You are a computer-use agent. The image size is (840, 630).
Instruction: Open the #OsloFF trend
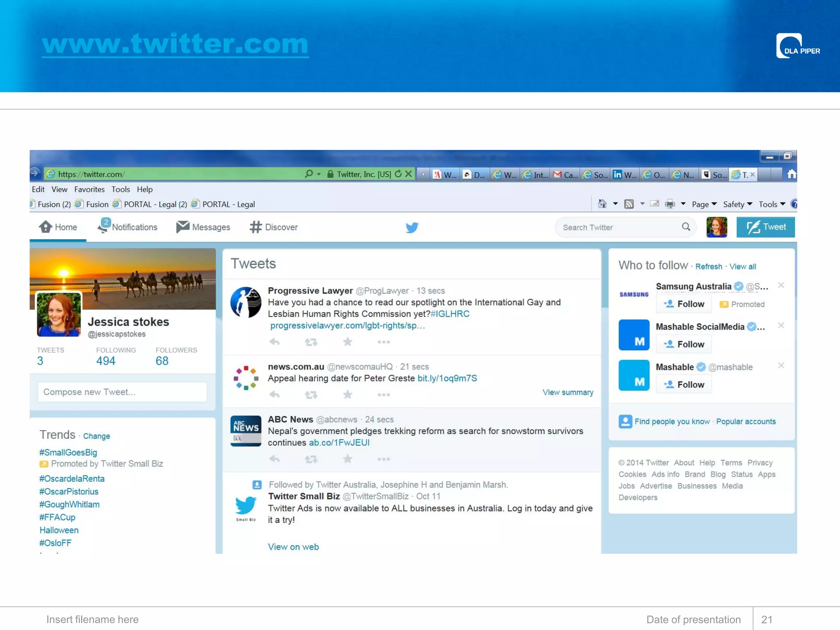tap(55, 543)
